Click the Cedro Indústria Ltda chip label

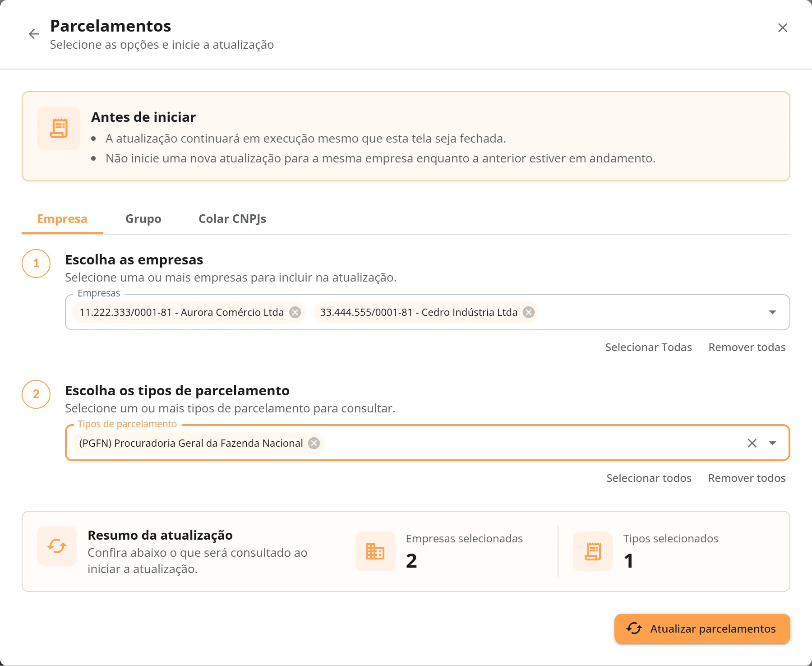[x=419, y=312]
